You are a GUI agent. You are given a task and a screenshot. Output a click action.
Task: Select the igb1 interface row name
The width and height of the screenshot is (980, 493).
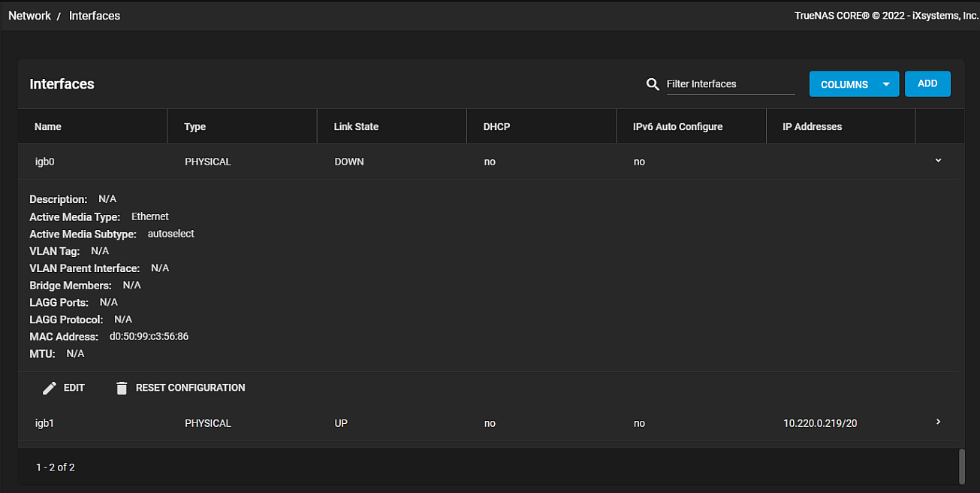point(45,423)
